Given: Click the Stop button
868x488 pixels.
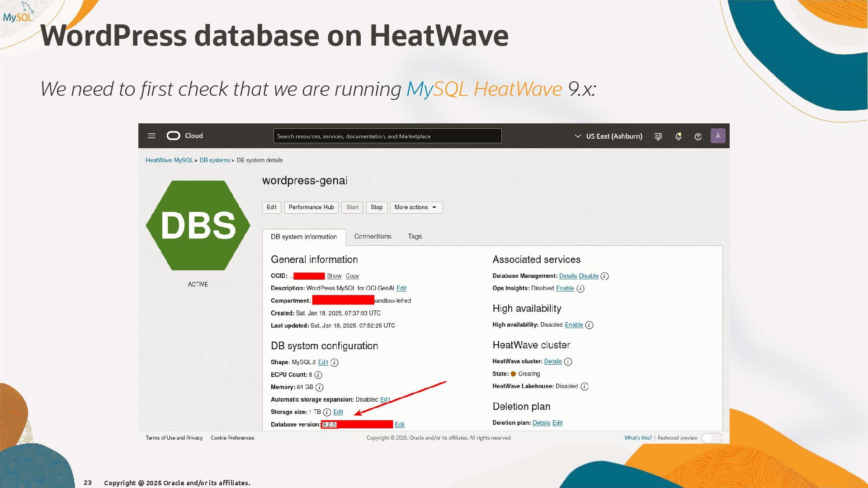Looking at the screenshot, I should (377, 207).
